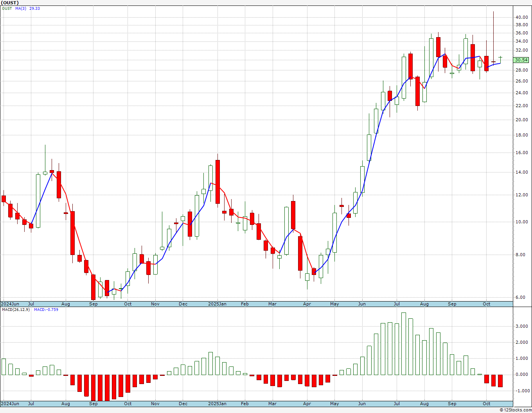Click Nov on the price chart time axis
Image resolution: width=532 pixels, height=413 pixels.
[155, 304]
